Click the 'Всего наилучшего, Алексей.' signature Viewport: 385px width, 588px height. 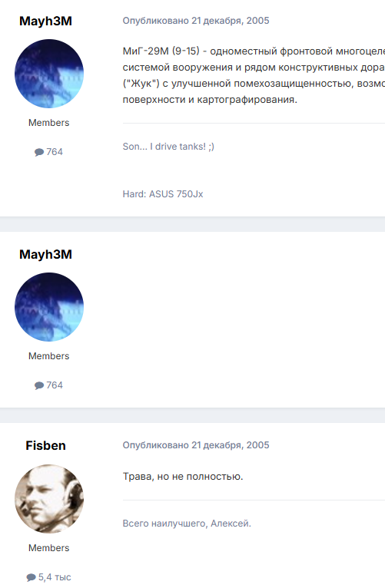tap(187, 524)
